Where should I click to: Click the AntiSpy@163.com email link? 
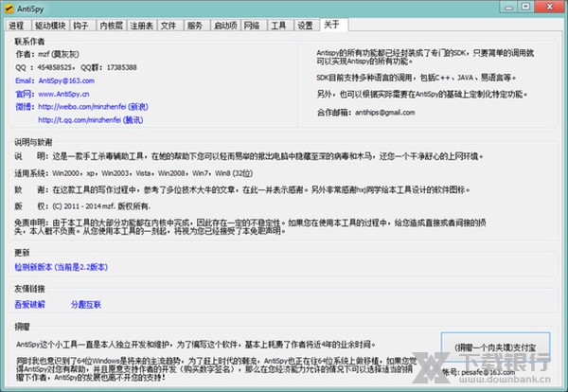(x=66, y=80)
